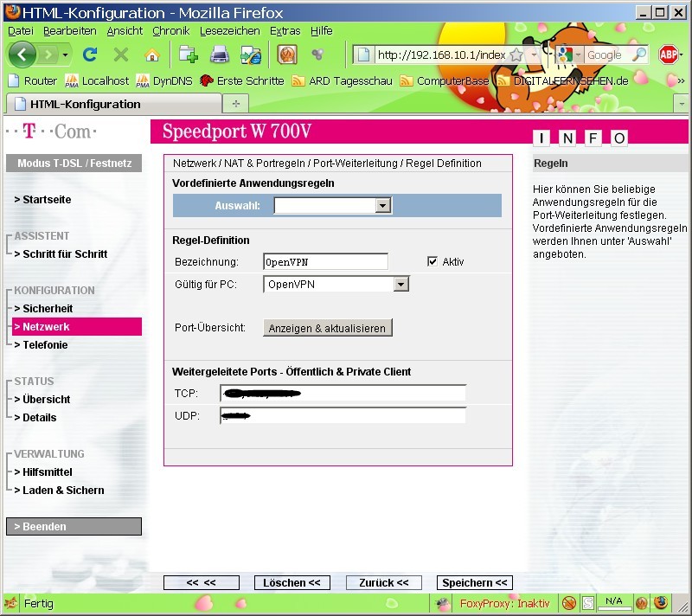Reload the page with the blue refresh icon
Viewport: 692px width, 616px height.
point(90,55)
